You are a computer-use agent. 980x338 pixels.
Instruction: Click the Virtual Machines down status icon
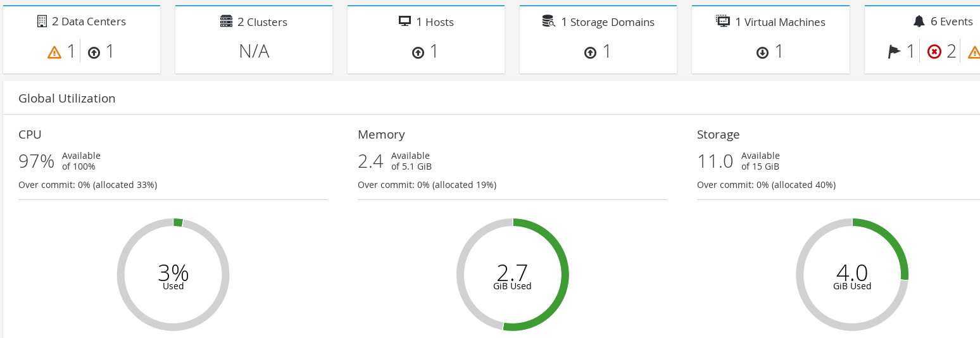(x=762, y=53)
